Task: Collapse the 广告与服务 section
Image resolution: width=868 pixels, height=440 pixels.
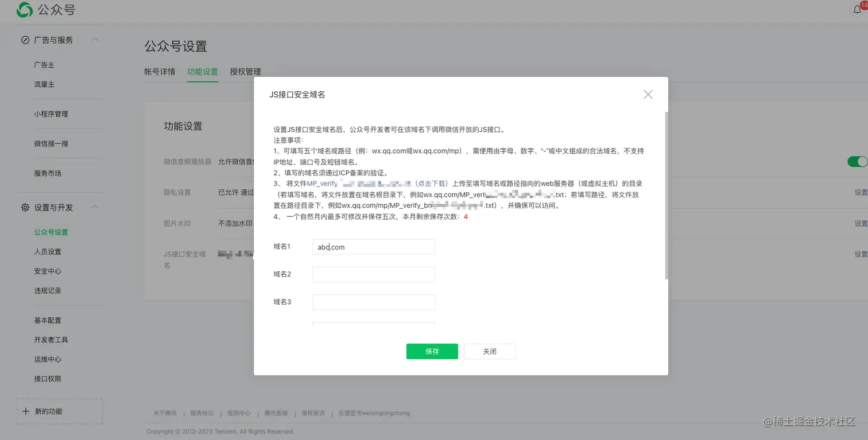Action: coord(95,40)
